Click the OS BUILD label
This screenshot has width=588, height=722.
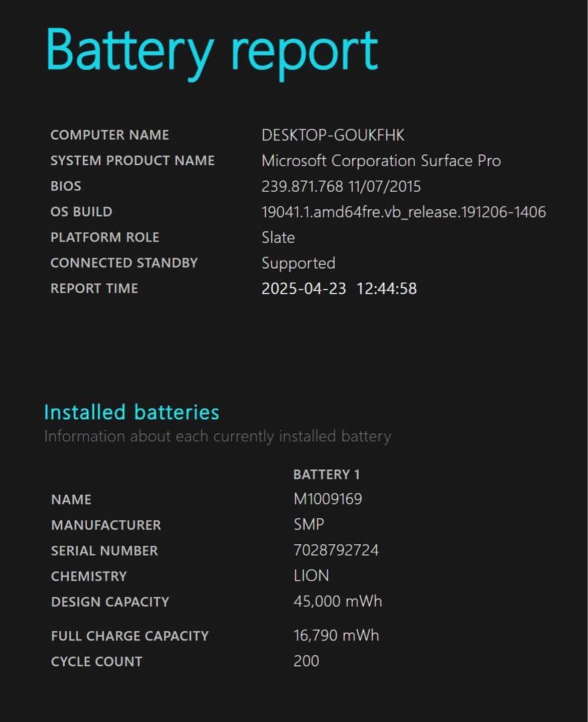[81, 212]
